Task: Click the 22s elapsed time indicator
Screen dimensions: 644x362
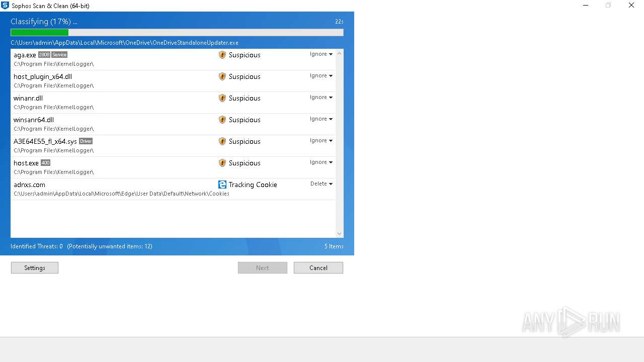Action: point(339,22)
